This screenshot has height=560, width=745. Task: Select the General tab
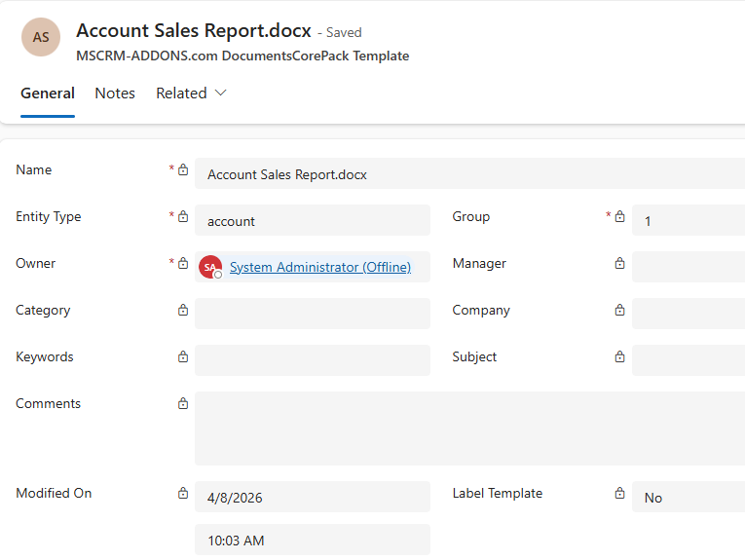pos(48,93)
